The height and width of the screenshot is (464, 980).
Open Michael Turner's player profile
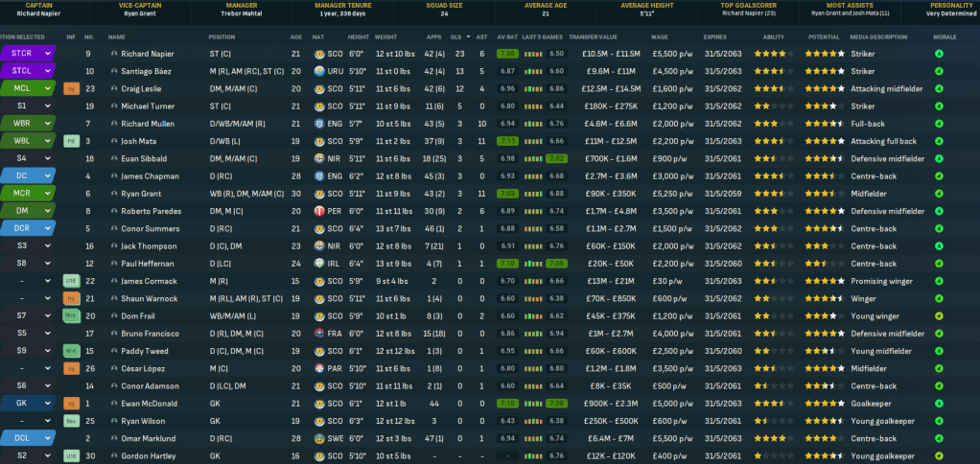148,105
